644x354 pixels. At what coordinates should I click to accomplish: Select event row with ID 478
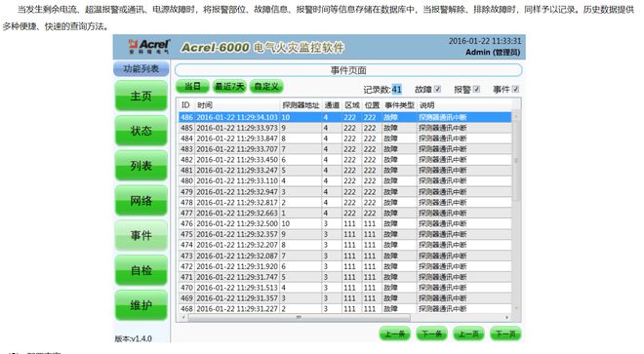345,203
